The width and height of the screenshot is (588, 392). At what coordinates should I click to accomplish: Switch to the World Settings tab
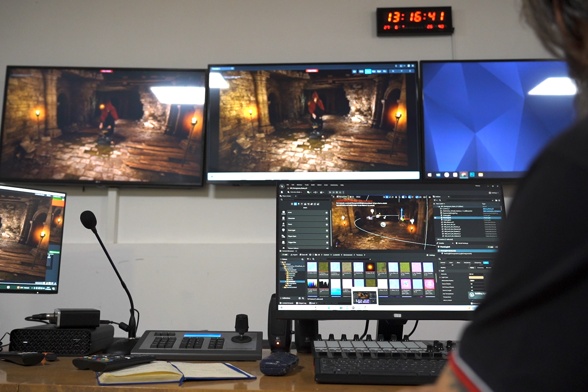[462, 243]
